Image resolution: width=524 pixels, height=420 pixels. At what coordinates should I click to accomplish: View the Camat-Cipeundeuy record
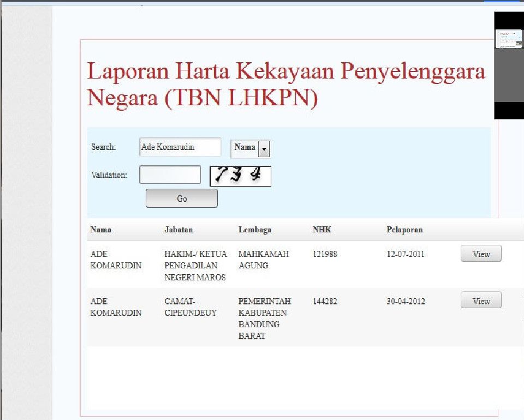point(480,301)
